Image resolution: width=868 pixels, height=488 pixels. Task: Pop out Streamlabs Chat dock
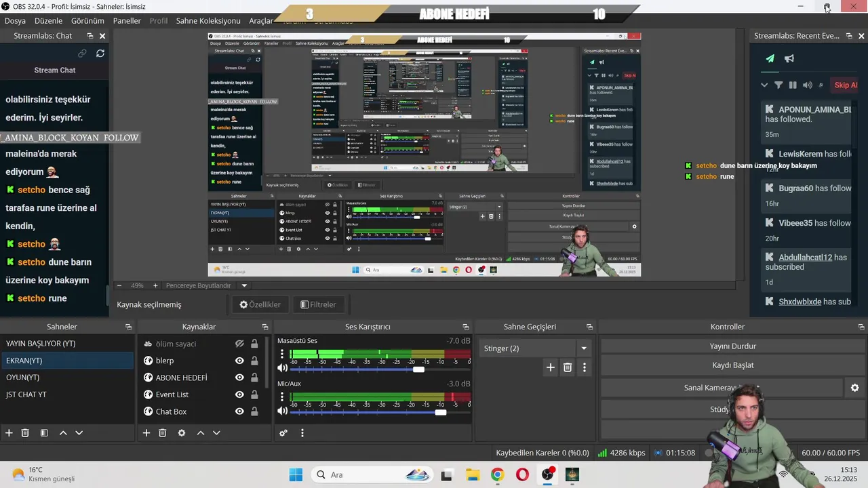90,36
